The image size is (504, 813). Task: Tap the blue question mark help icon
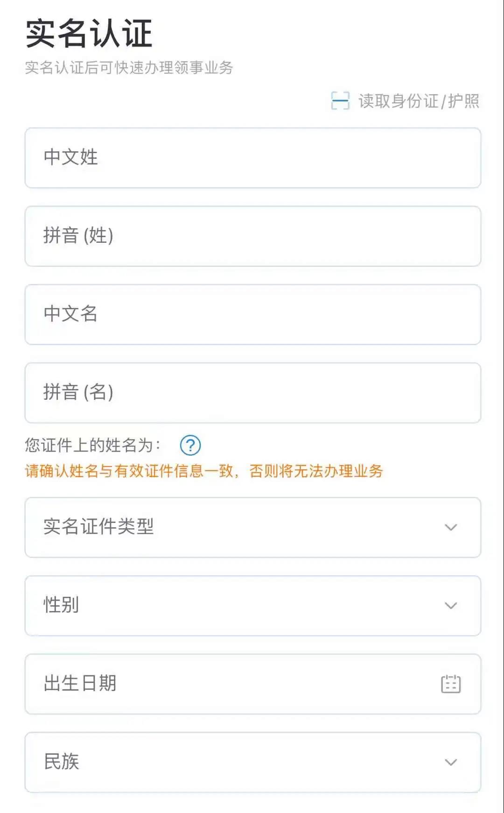(190, 445)
